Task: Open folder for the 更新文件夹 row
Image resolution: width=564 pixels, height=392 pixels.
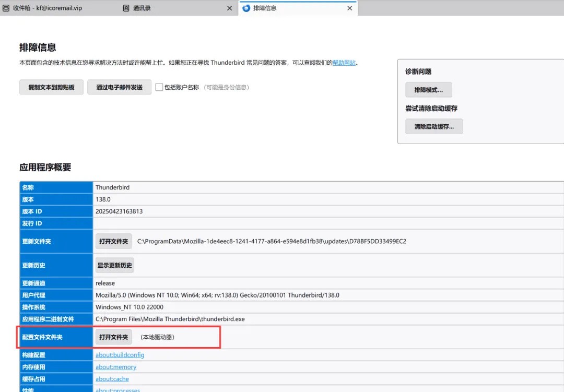Action: coord(113,241)
